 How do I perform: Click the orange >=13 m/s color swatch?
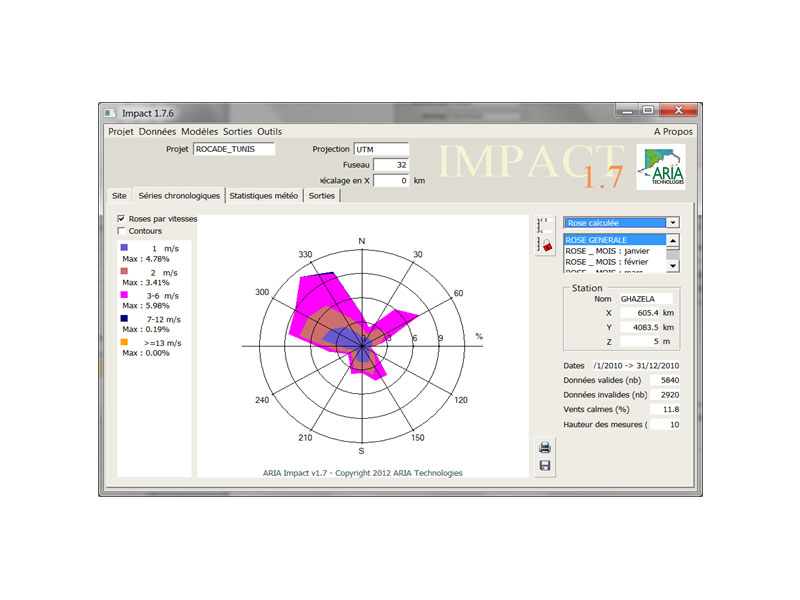124,342
